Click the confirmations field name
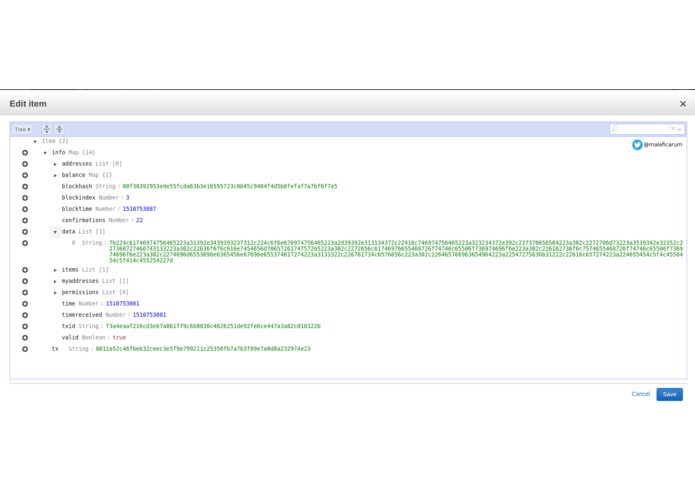Image resolution: width=695 pixels, height=494 pixels. point(83,220)
